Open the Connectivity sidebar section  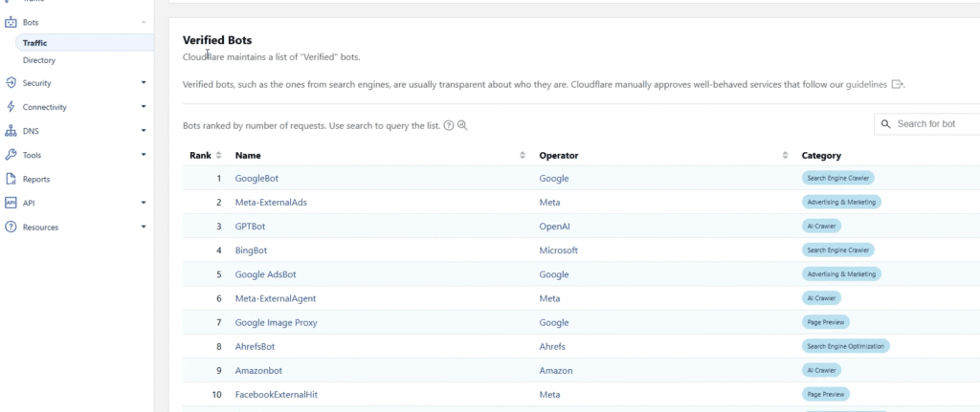point(44,107)
